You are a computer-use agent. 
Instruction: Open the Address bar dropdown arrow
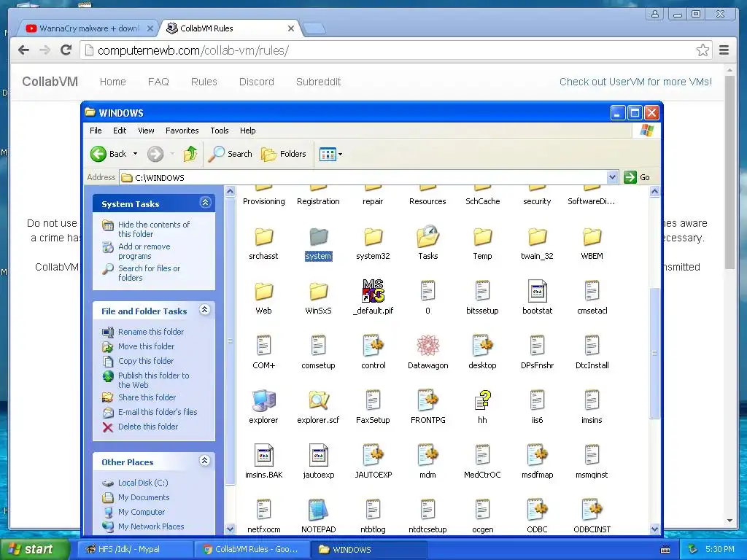tap(613, 177)
